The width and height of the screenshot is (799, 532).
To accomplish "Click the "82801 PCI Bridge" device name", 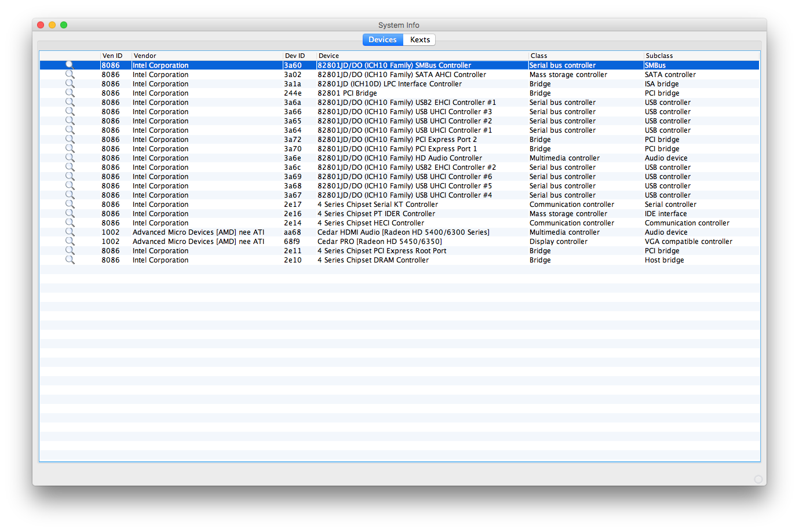I will pos(347,93).
